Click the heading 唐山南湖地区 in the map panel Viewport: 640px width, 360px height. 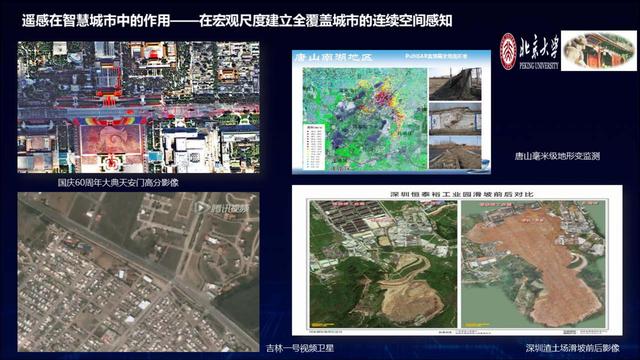tap(333, 57)
